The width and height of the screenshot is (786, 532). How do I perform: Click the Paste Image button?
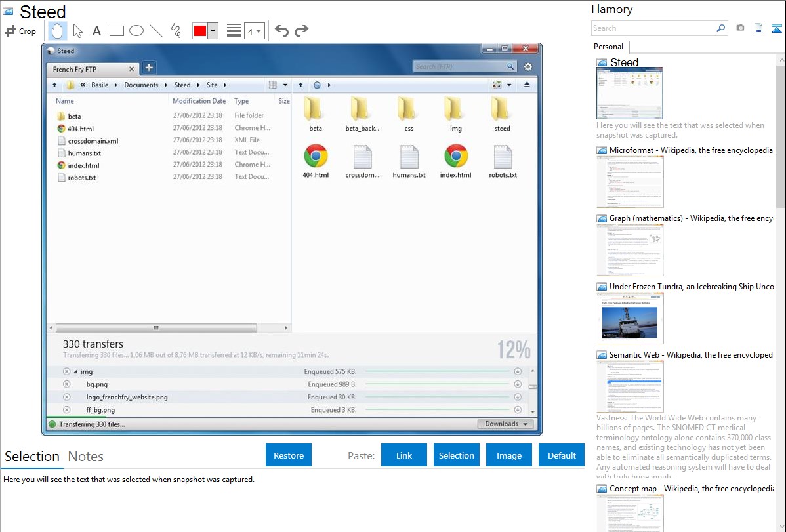(x=508, y=455)
